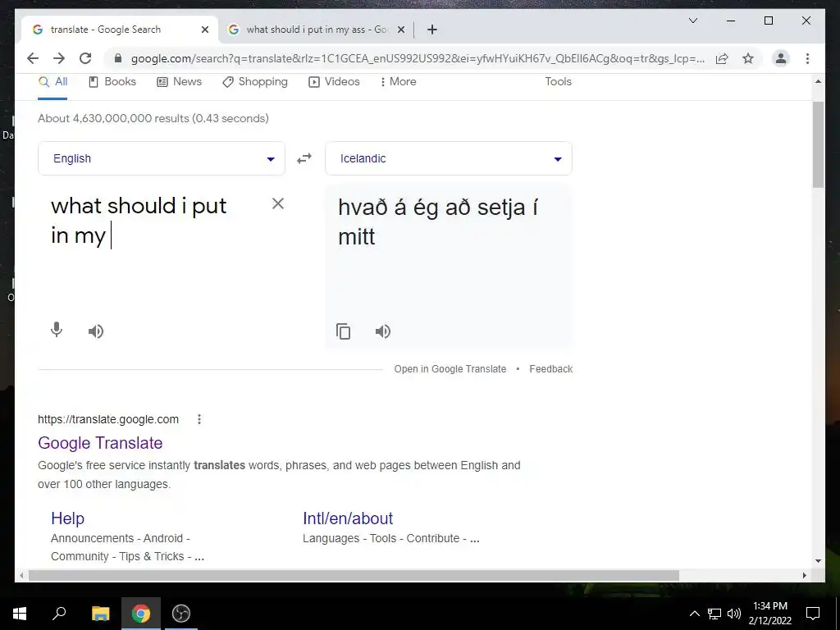The height and width of the screenshot is (630, 840).
Task: Open the Icelandic target language dropdown
Action: coord(449,158)
